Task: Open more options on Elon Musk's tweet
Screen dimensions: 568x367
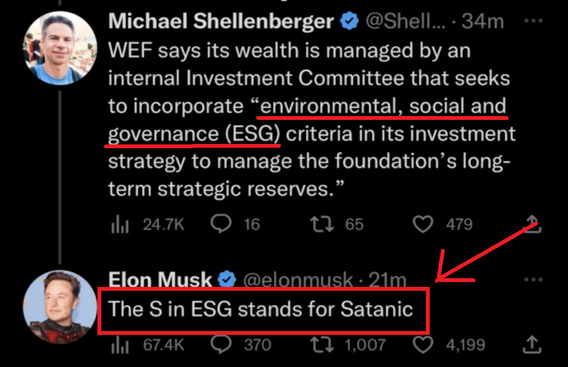Action: (x=534, y=280)
